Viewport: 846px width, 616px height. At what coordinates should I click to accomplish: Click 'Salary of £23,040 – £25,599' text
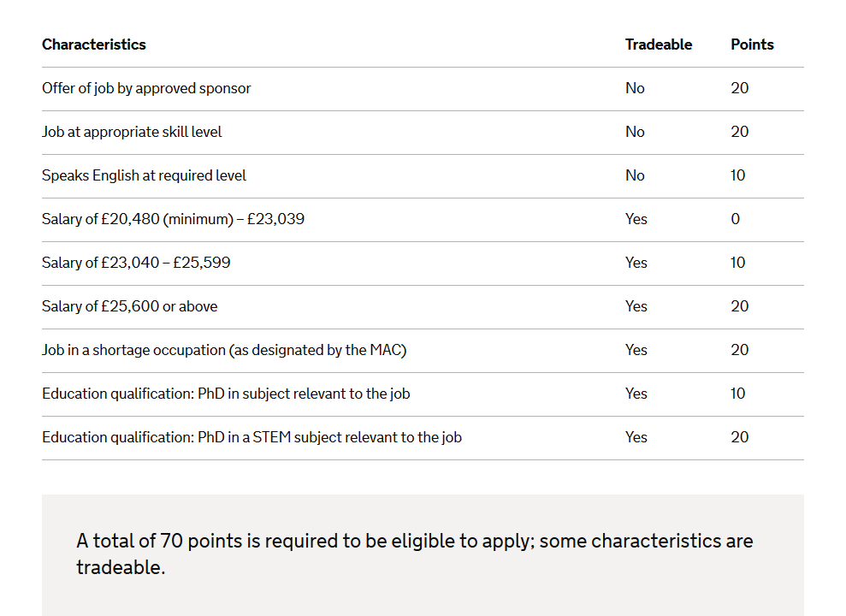click(x=136, y=263)
